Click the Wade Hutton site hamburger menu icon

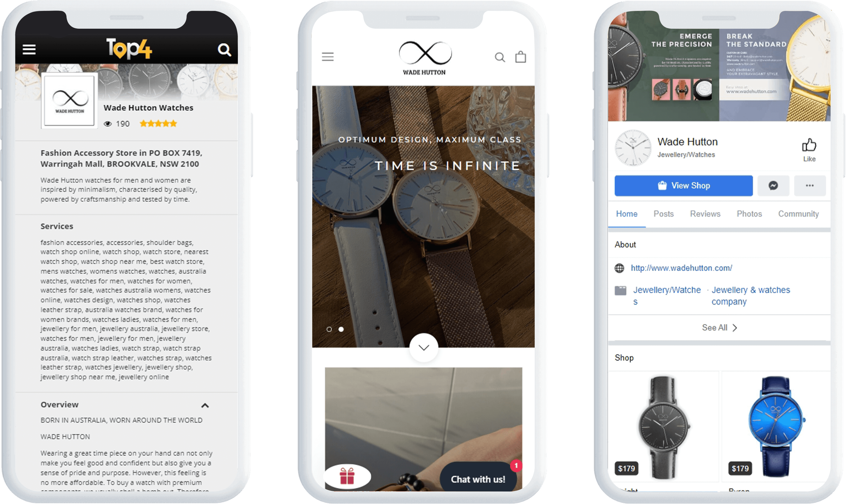[328, 57]
